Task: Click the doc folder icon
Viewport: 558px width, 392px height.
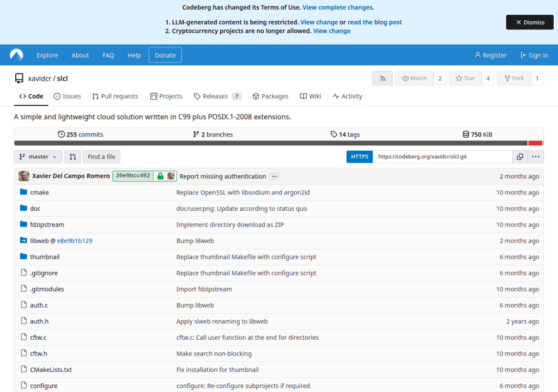Action: pyautogui.click(x=23, y=208)
